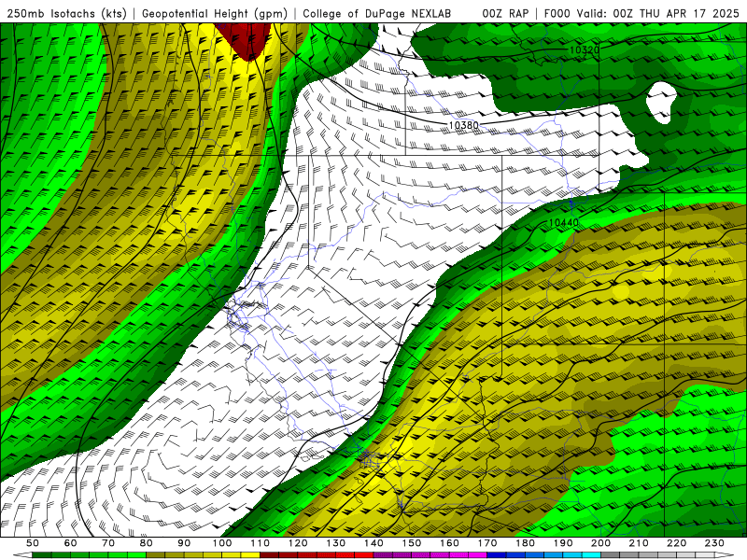
Task: Click the 'Geopotential Height (gpm)' header text
Action: 215,14
